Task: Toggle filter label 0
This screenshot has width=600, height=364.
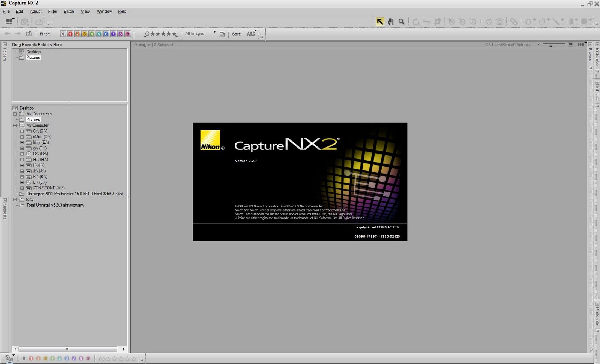Action: pos(63,34)
